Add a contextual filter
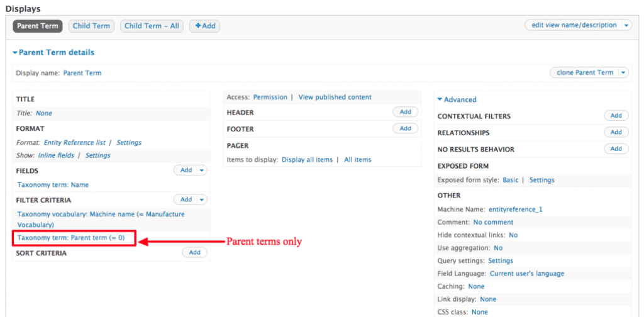The image size is (644, 317). click(x=616, y=116)
